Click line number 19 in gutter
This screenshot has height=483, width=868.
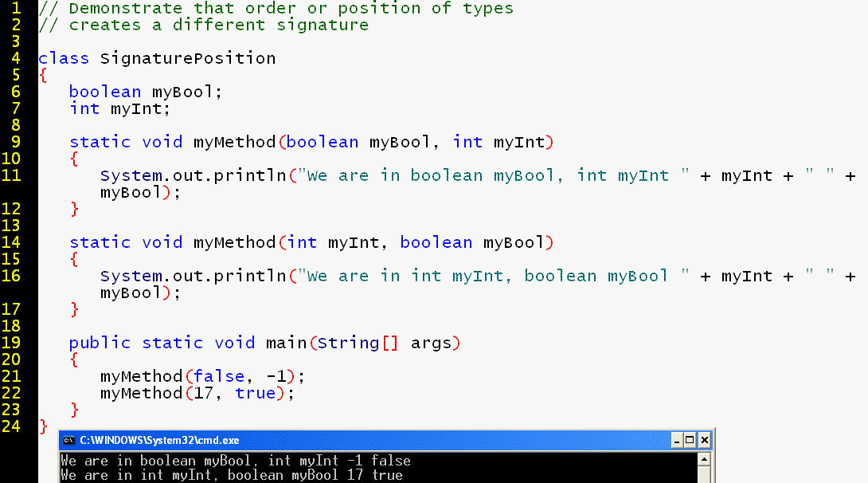coord(11,342)
